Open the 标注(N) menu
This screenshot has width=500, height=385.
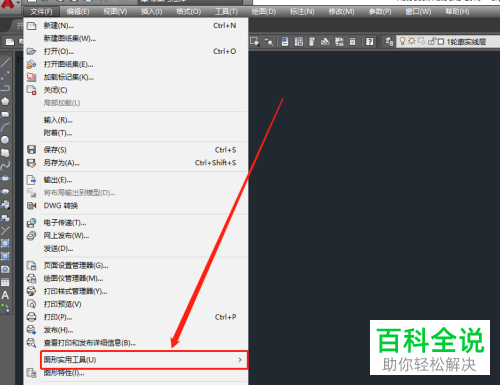(302, 12)
